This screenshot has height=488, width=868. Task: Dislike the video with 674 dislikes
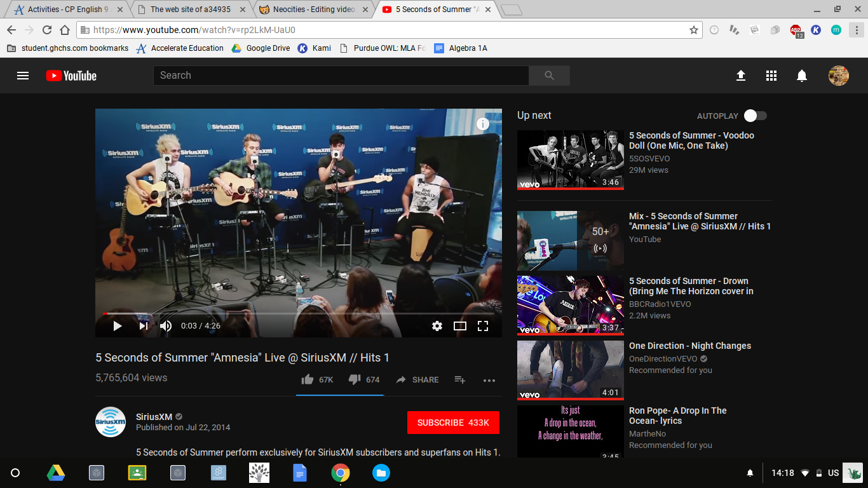click(x=364, y=379)
